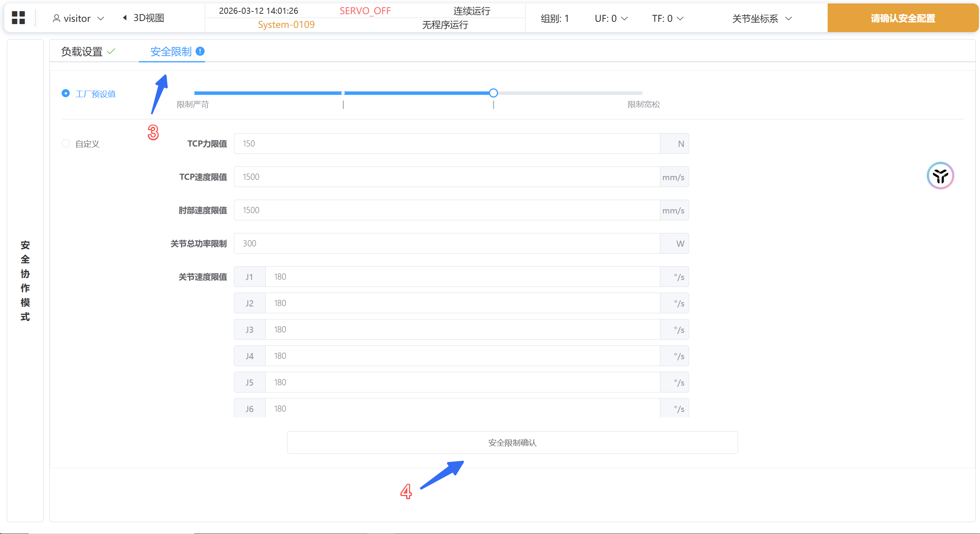Switch to the 负载设置 tab

tap(82, 51)
